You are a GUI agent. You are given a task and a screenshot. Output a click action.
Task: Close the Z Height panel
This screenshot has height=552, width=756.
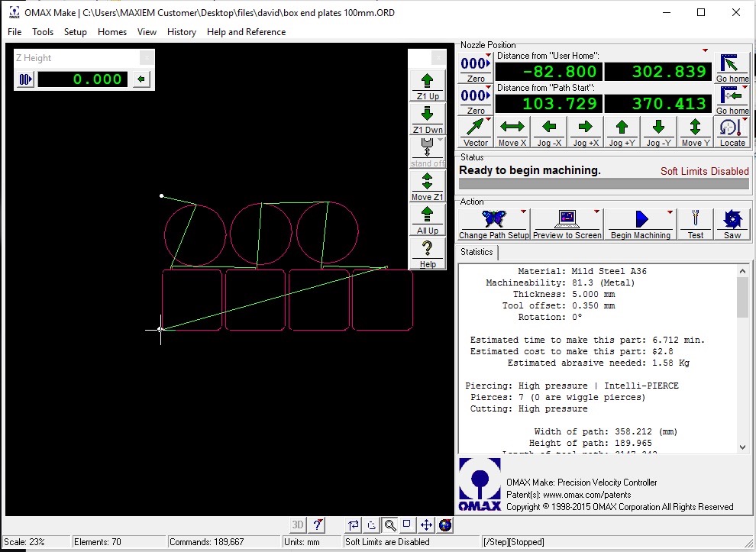click(x=147, y=58)
